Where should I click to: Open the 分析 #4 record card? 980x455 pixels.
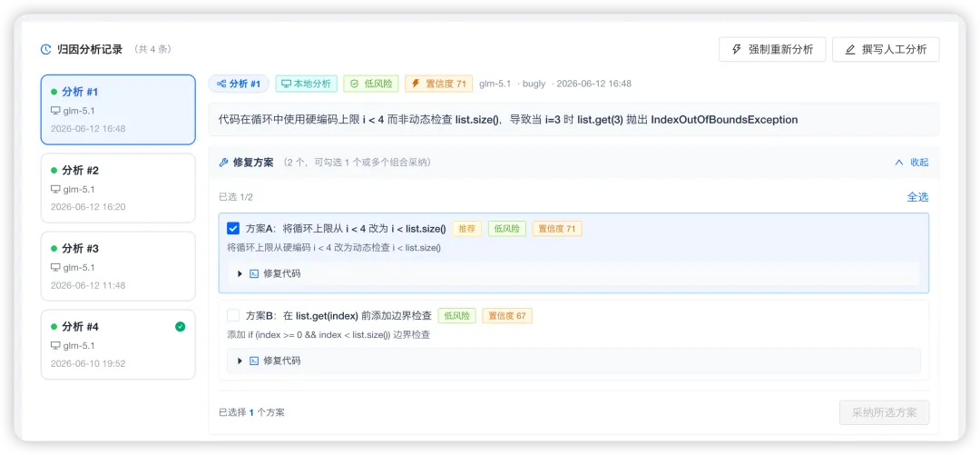118,344
